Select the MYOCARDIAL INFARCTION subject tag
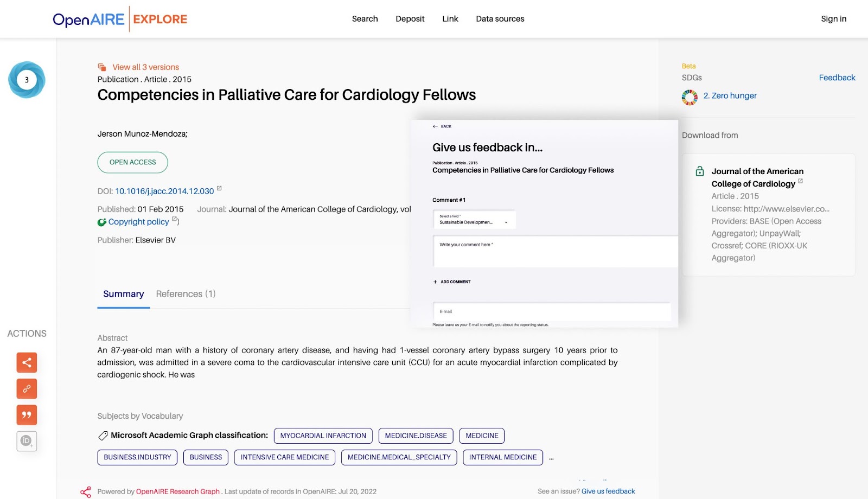Viewport: 868px width, 499px height. pyautogui.click(x=323, y=436)
